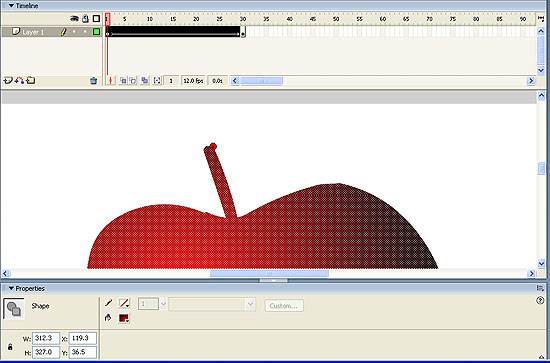Click the timeline scroll left arrow
This screenshot has height=363, width=550.
click(235, 81)
